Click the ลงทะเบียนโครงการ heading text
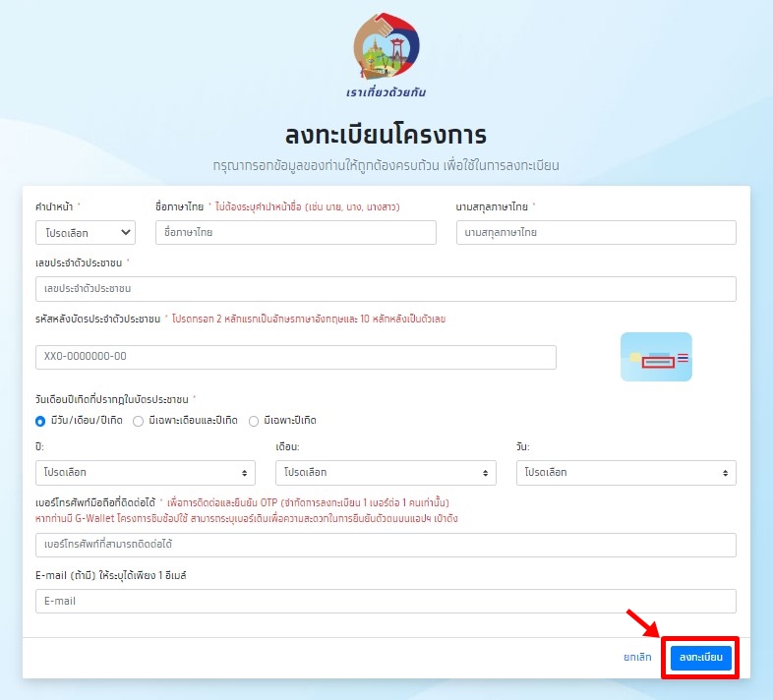 point(386,135)
